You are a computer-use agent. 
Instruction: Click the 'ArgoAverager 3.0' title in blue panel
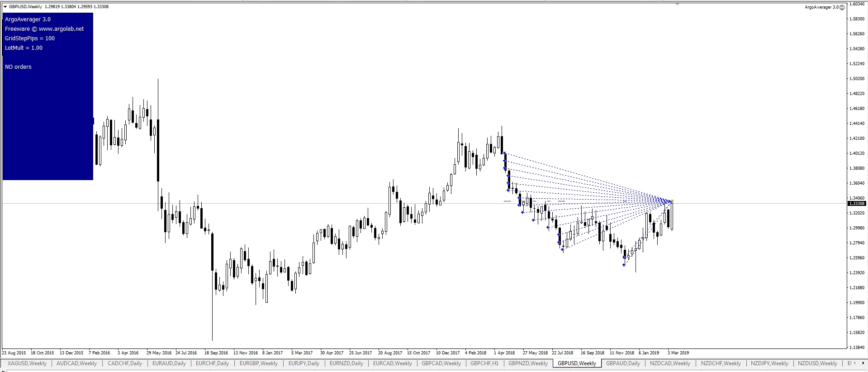(28, 19)
